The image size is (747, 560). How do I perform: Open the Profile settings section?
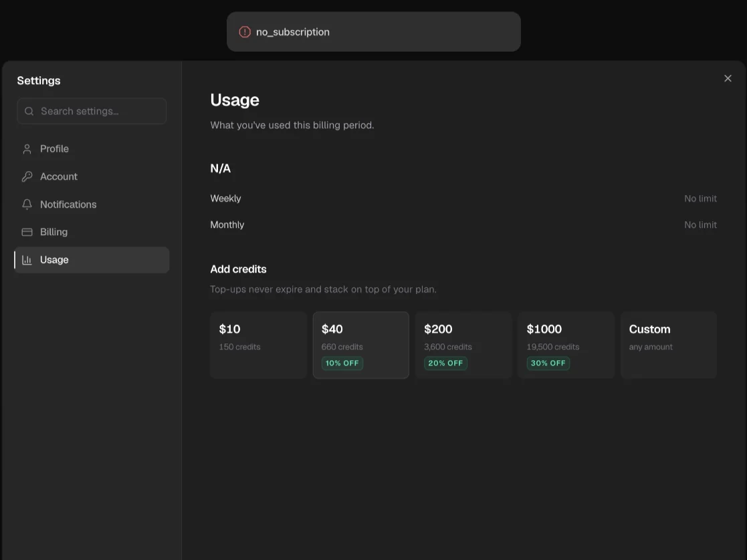pyautogui.click(x=92, y=149)
